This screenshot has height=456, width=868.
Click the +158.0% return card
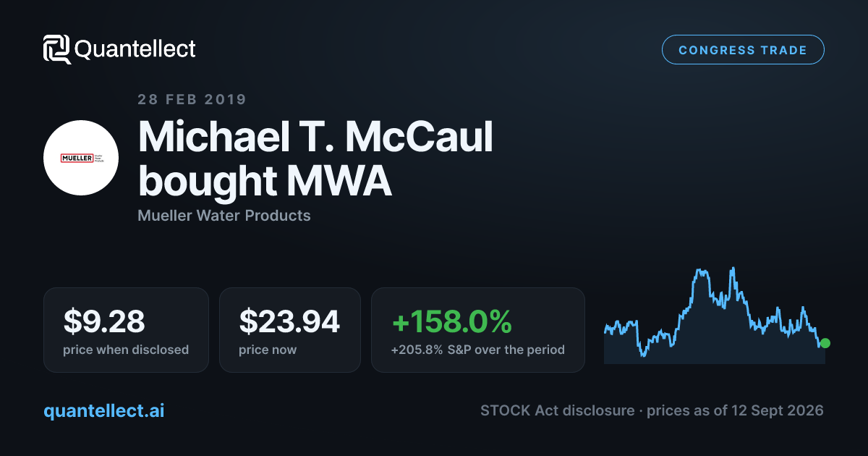pyautogui.click(x=478, y=330)
